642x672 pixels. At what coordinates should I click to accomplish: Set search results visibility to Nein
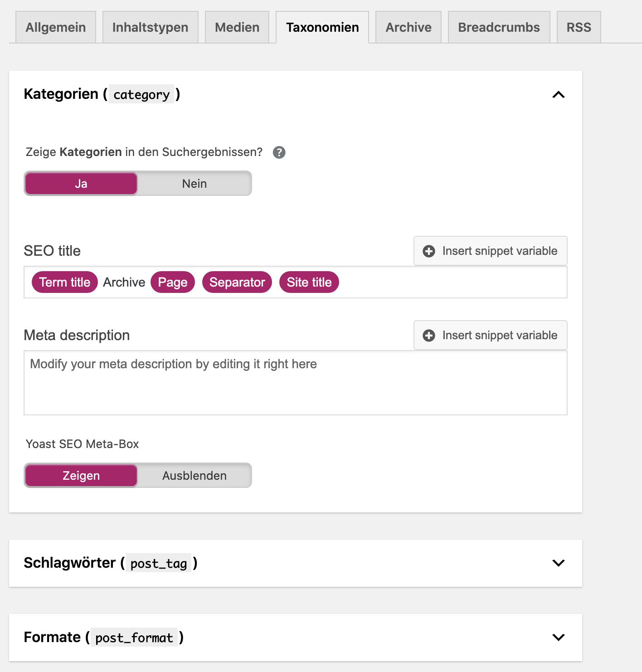[x=195, y=184]
